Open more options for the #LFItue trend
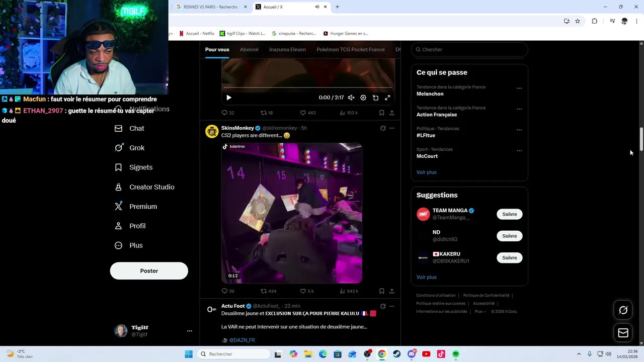Viewport: 644px width, 362px height. point(519,130)
